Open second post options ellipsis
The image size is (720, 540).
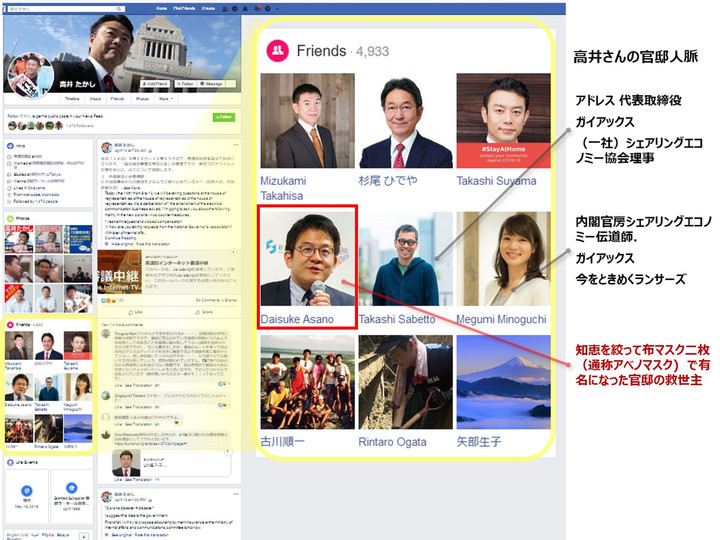[x=236, y=494]
